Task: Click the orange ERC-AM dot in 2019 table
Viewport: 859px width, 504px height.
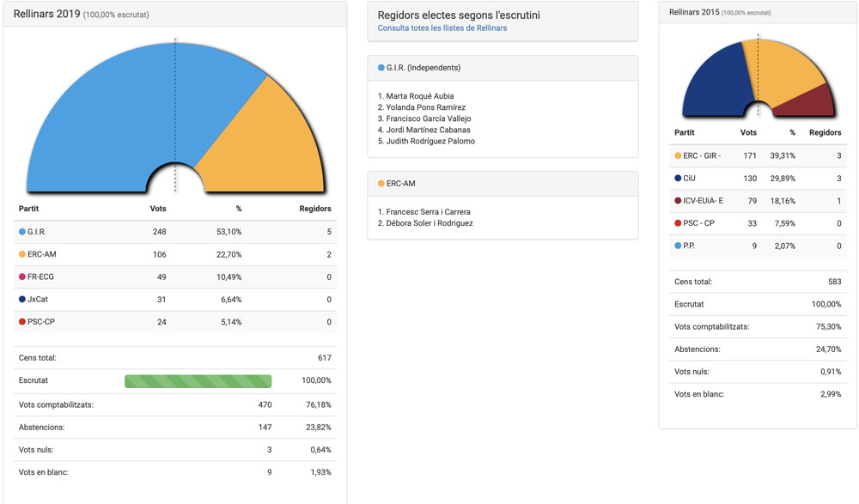Action: click(22, 255)
